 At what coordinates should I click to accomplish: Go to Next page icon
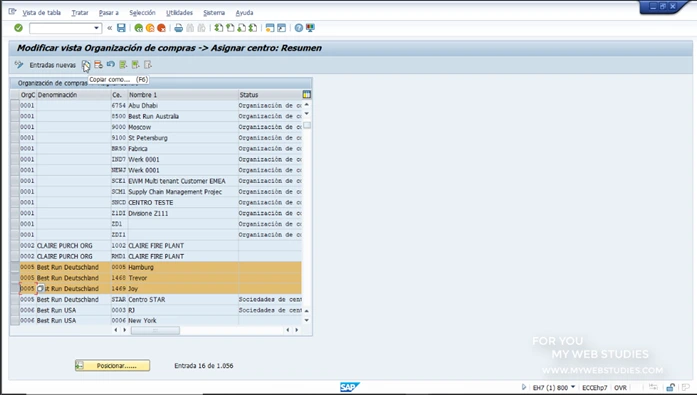click(241, 28)
